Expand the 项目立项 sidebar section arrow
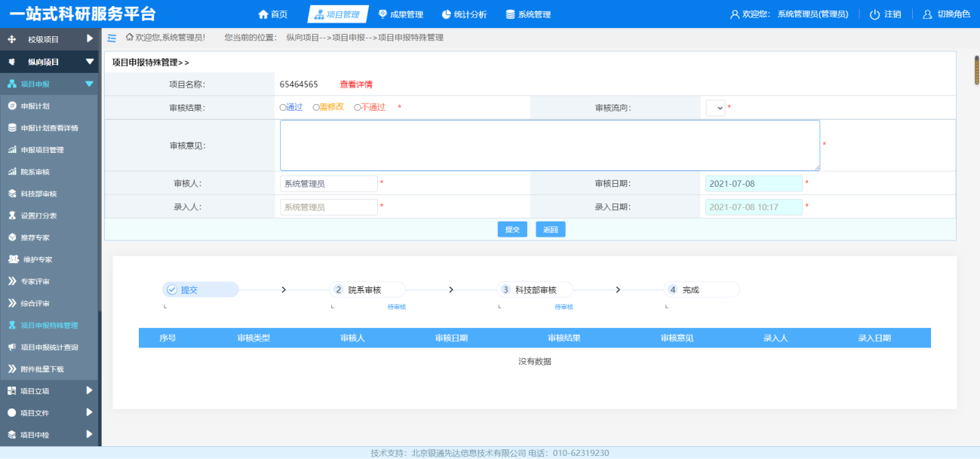Screen dimensions: 980x459 point(90,390)
